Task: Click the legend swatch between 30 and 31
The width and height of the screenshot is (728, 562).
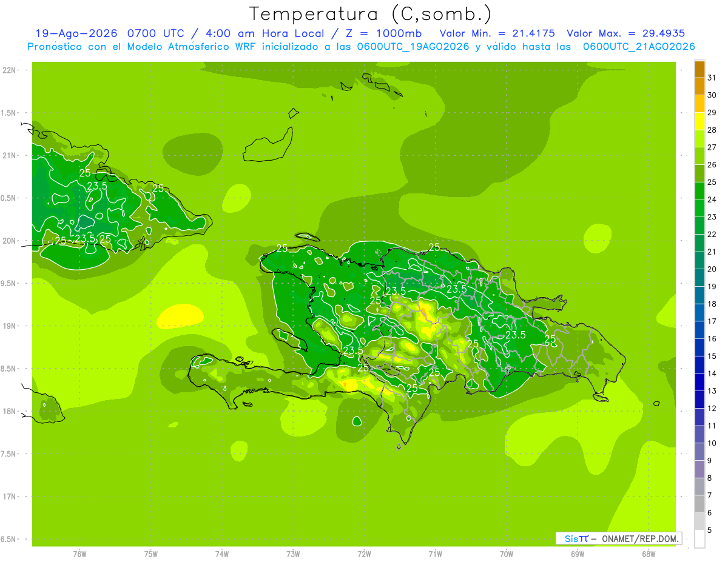Action: click(699, 86)
